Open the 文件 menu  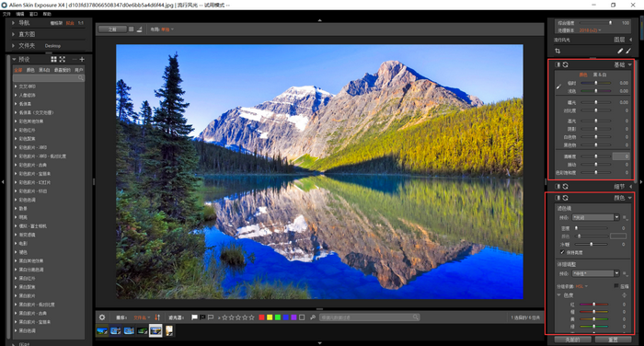point(6,14)
